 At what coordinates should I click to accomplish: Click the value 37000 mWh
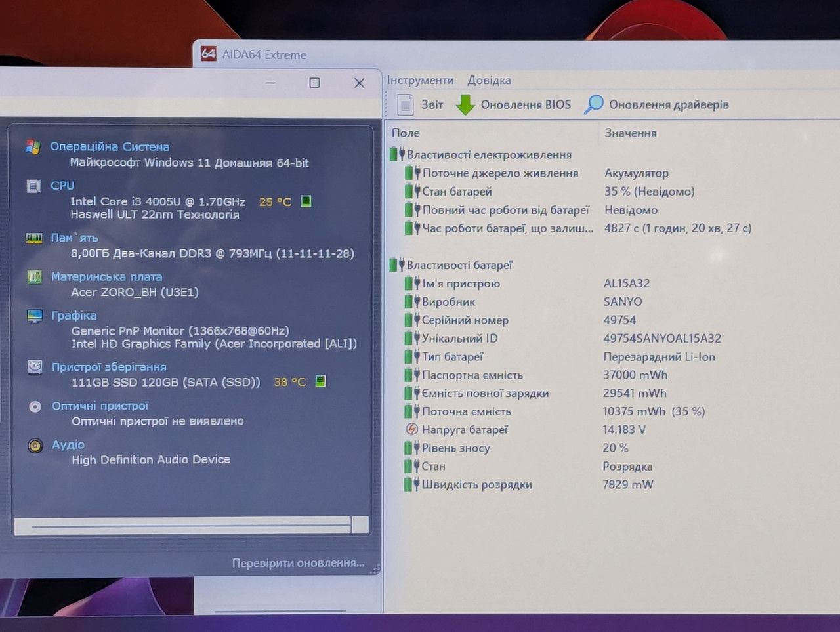click(635, 375)
